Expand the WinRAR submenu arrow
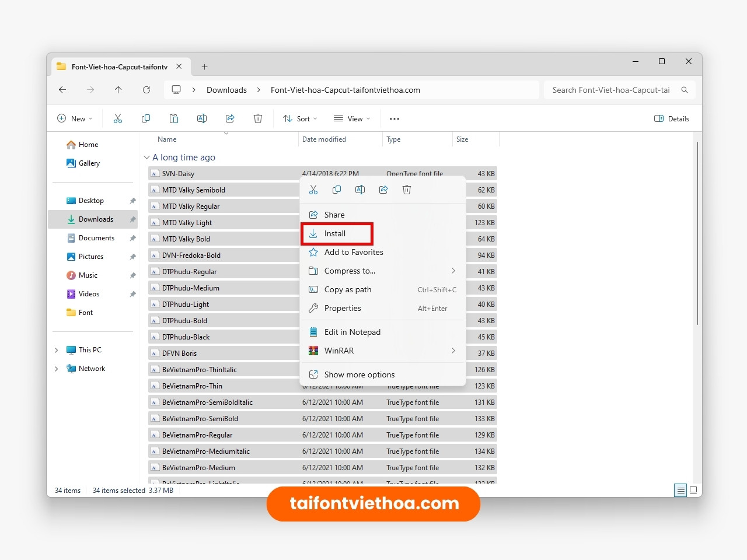This screenshot has height=560, width=747. coord(453,351)
